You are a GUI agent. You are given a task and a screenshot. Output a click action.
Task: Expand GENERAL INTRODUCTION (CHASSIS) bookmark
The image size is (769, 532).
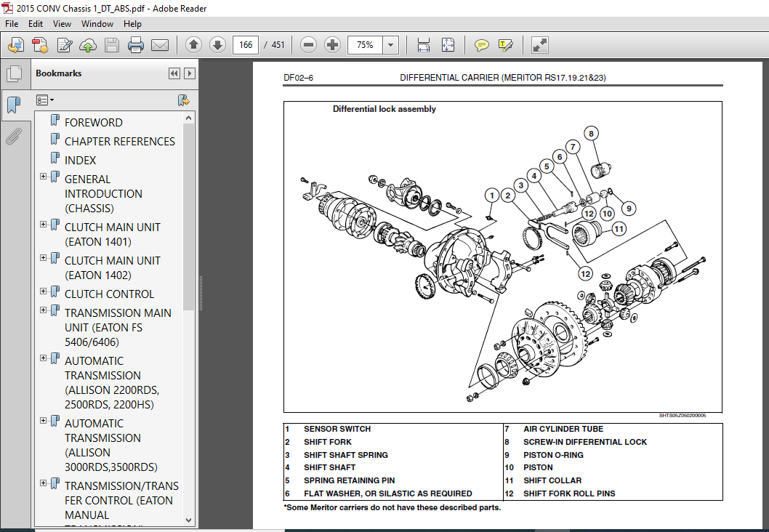pos(43,176)
